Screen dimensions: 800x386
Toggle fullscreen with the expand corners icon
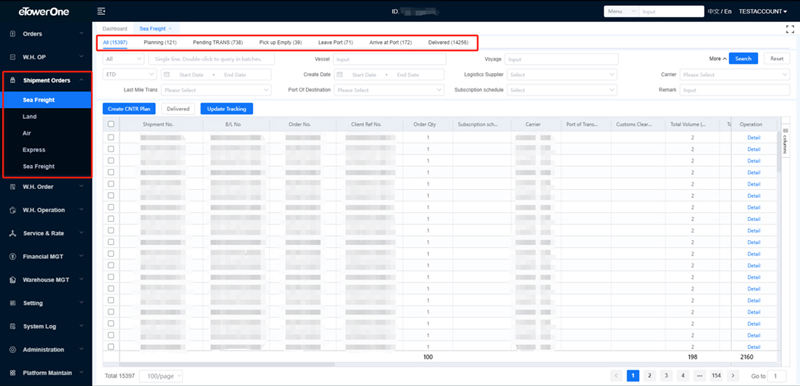click(x=790, y=29)
